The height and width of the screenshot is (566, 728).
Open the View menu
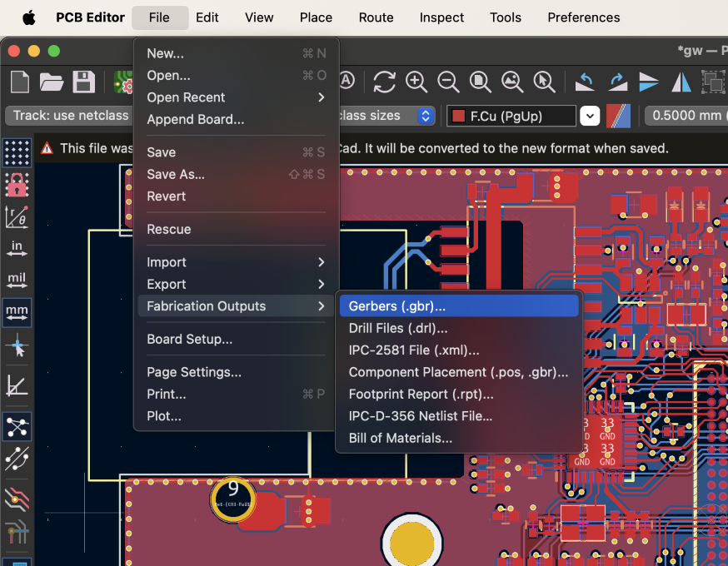coord(259,17)
